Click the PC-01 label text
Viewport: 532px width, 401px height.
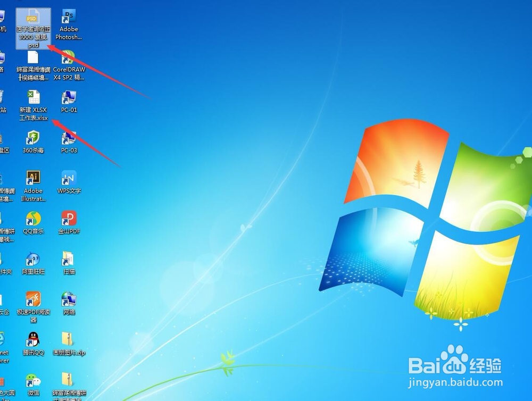[x=69, y=110]
